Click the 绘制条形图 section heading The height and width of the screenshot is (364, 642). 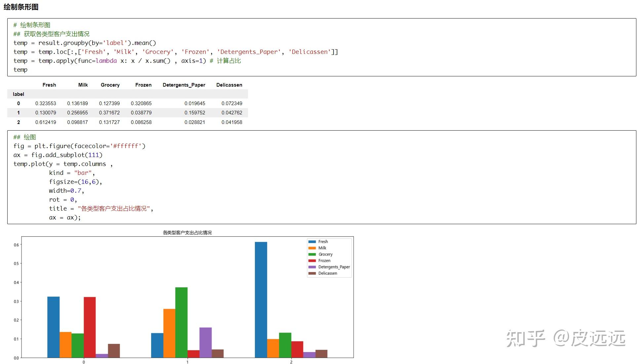tap(21, 7)
